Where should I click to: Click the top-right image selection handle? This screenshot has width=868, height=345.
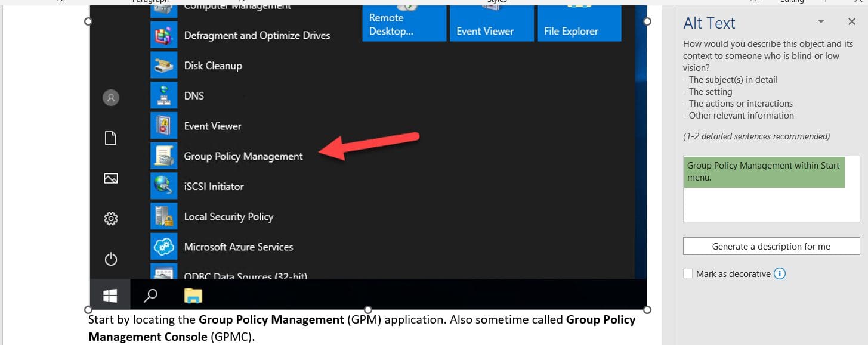647,21
